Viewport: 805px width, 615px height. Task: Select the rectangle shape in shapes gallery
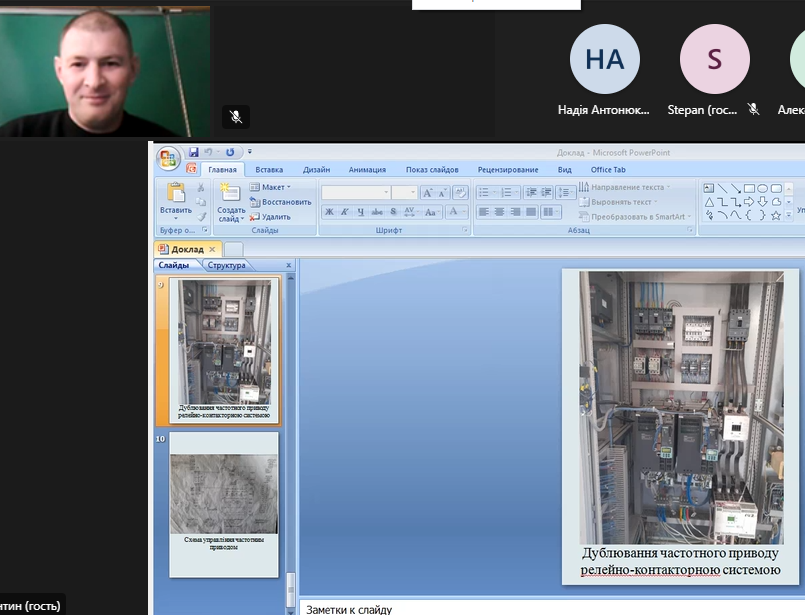749,188
